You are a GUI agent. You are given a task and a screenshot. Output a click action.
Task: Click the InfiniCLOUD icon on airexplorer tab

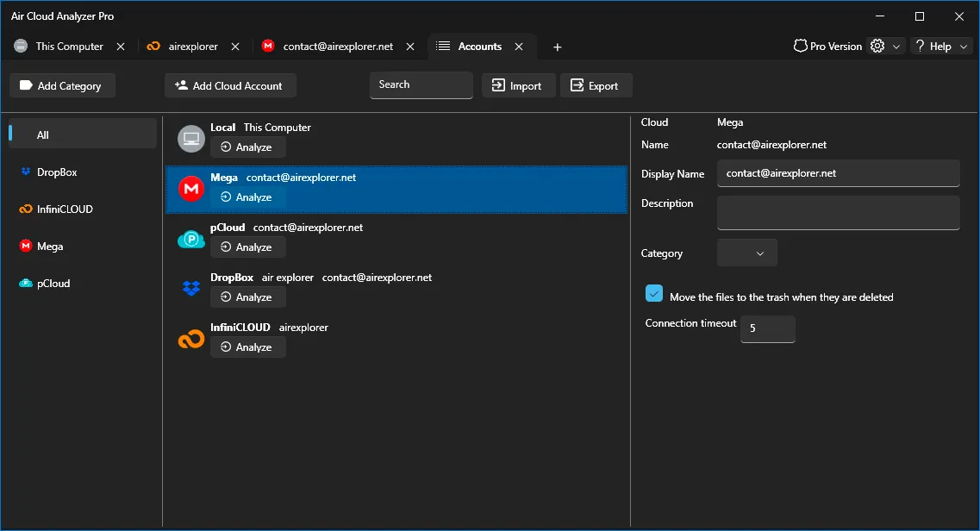pyautogui.click(x=153, y=47)
